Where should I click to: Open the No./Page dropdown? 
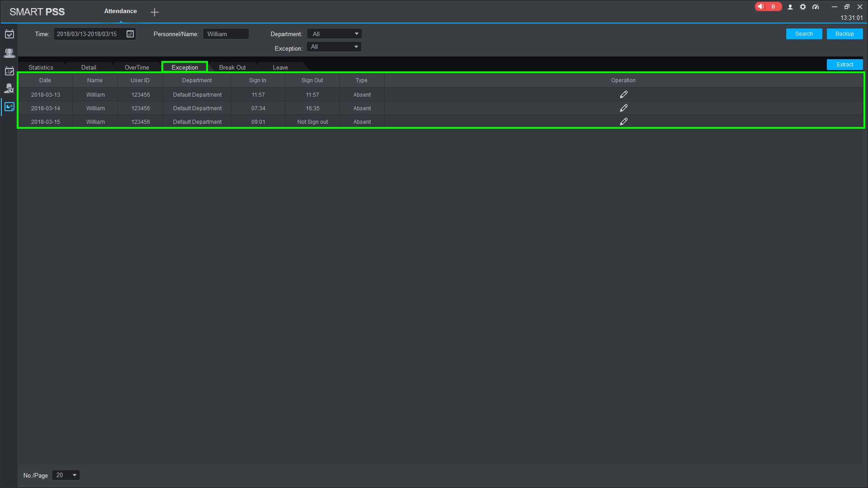tap(66, 475)
